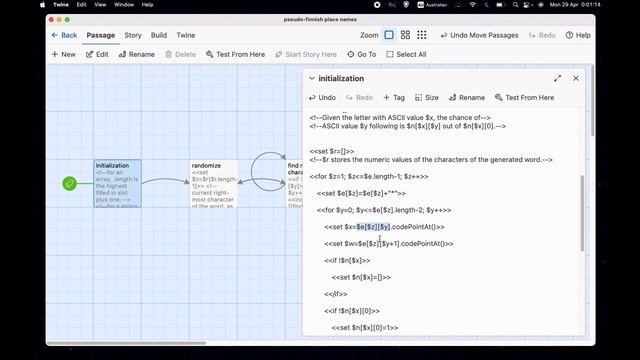Open Help

point(578,35)
